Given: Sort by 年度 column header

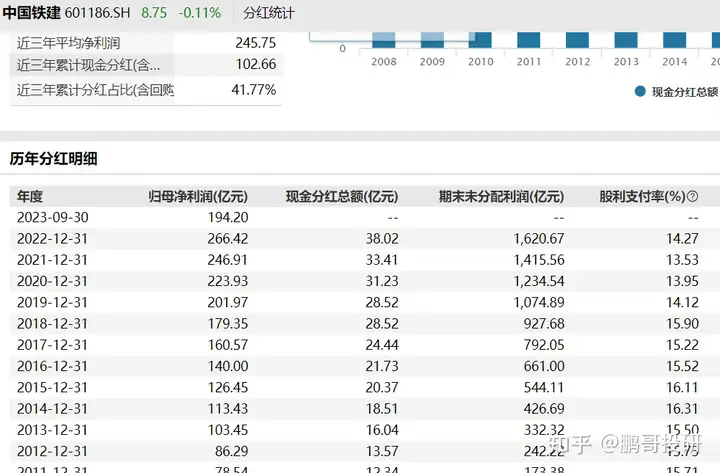Looking at the screenshot, I should click(x=30, y=197).
